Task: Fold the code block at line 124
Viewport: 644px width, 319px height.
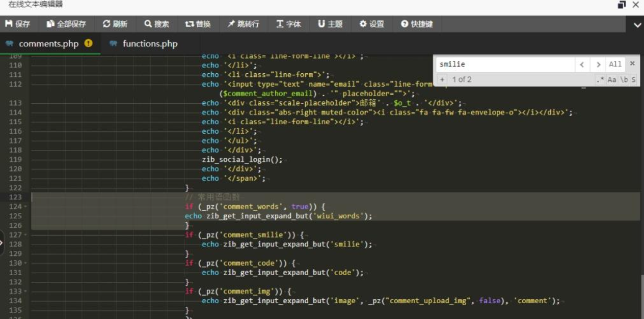Action: click(x=26, y=207)
